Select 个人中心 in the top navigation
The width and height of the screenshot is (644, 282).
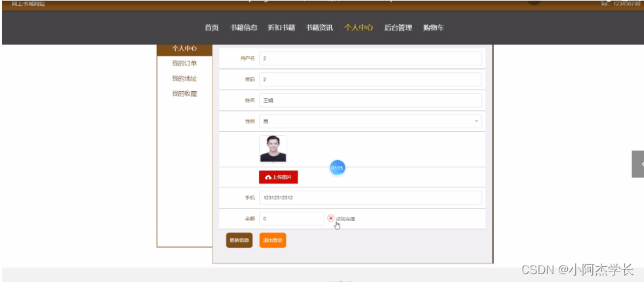coord(359,28)
